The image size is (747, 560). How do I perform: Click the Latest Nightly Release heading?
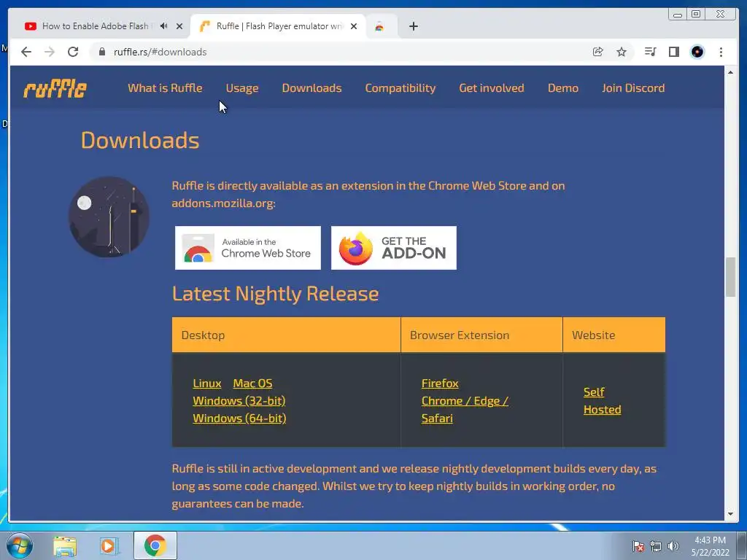pos(275,293)
